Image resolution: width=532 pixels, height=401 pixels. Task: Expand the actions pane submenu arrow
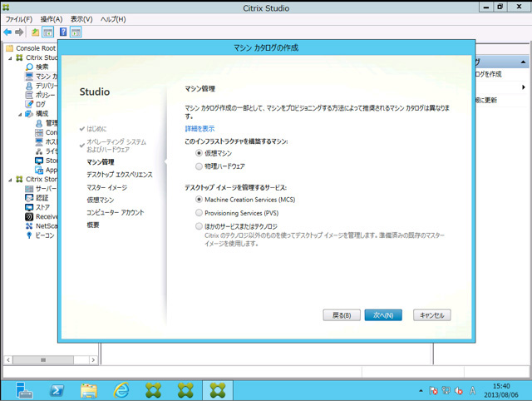(524, 87)
